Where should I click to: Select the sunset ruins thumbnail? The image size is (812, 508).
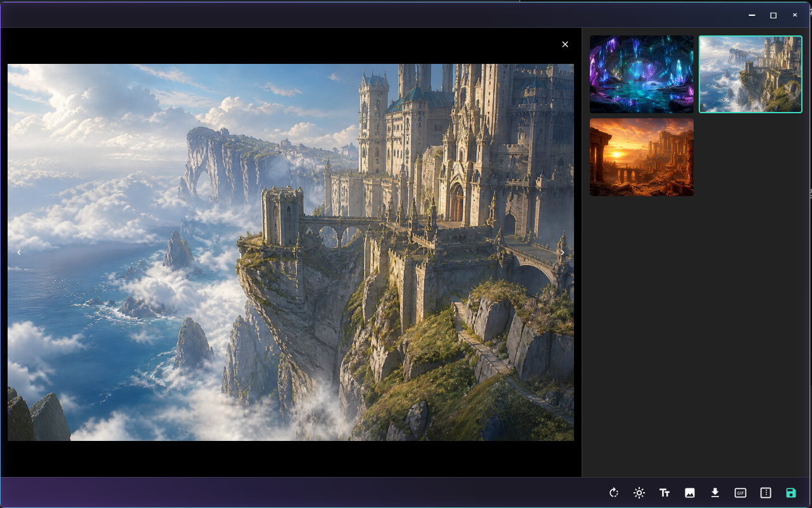[x=642, y=158]
